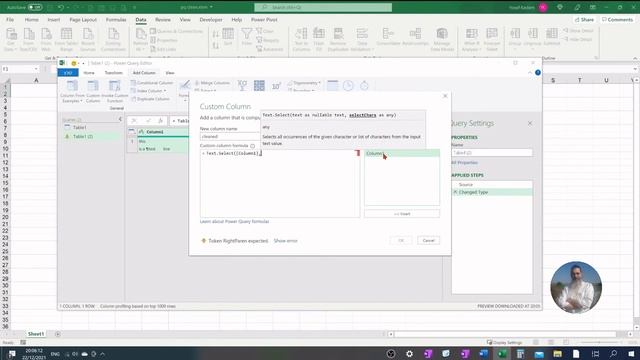Click From Table/Range icon in ribbon

66,40
